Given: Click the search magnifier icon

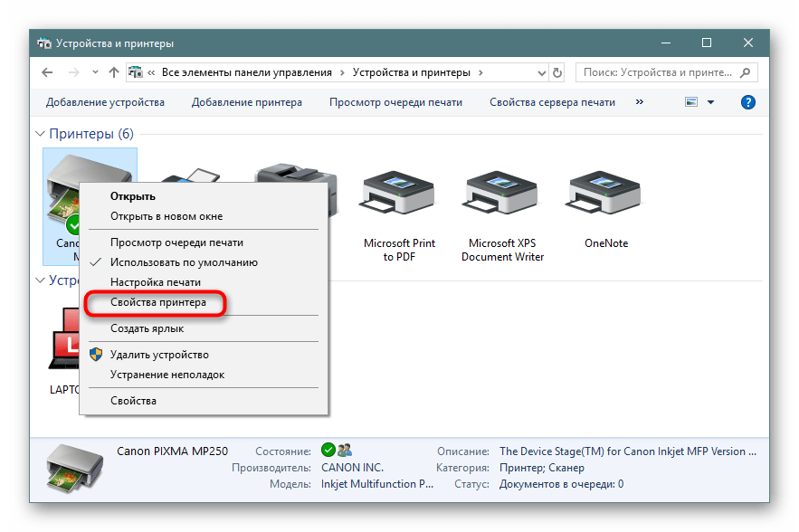Looking at the screenshot, I should tap(745, 73).
